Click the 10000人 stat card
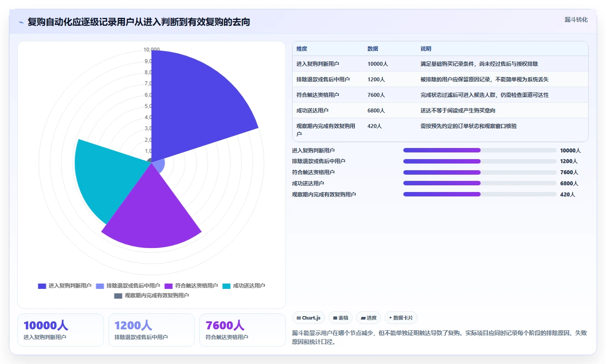 coord(60,330)
